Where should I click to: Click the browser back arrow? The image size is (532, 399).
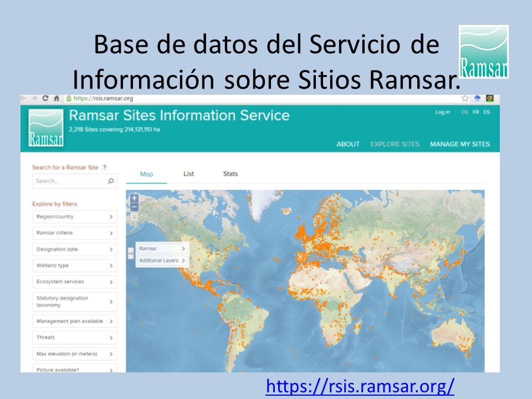(x=23, y=99)
